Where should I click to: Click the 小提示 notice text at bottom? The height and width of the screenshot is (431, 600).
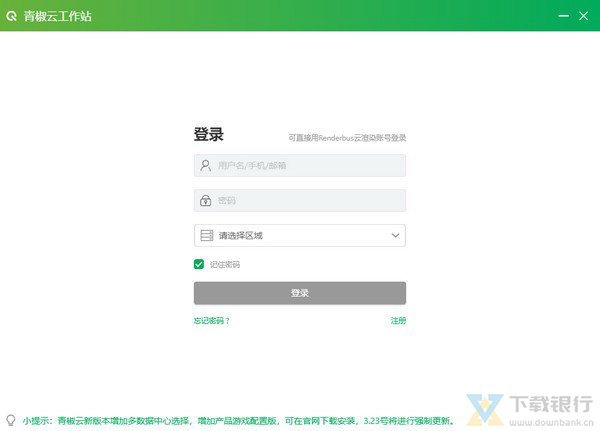click(238, 421)
